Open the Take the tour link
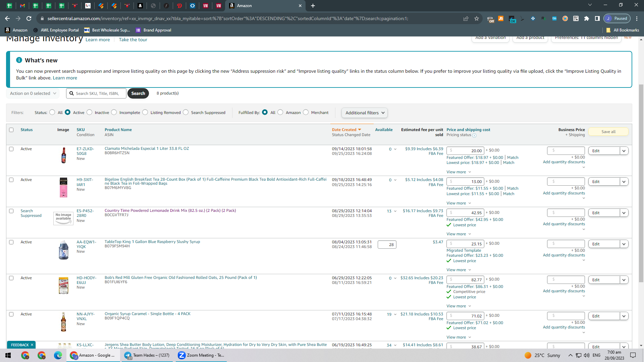This screenshot has height=362, width=644. pos(133,40)
